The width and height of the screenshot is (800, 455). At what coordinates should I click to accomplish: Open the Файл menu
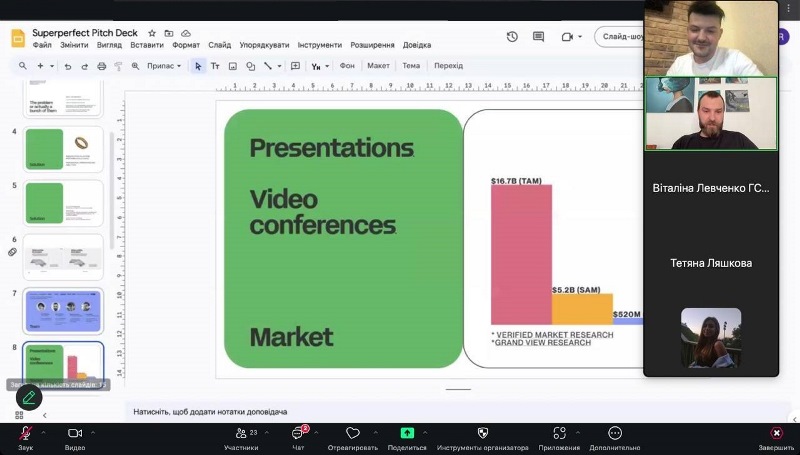pos(42,45)
